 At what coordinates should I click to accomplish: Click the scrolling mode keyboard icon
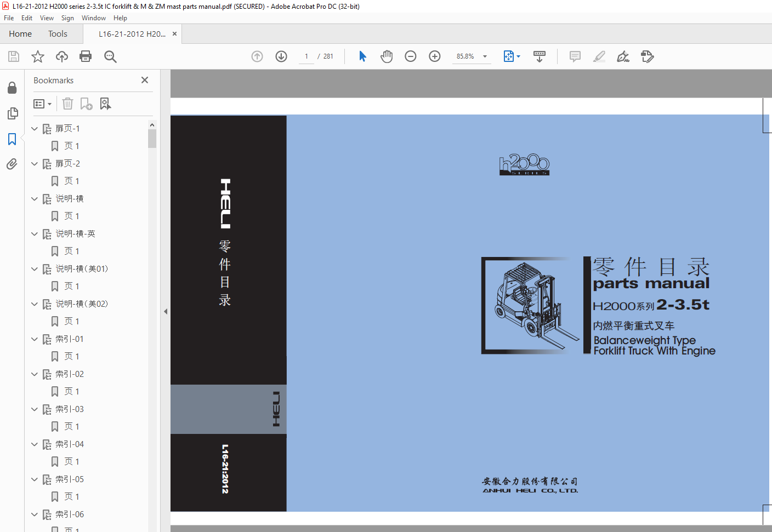pos(540,56)
